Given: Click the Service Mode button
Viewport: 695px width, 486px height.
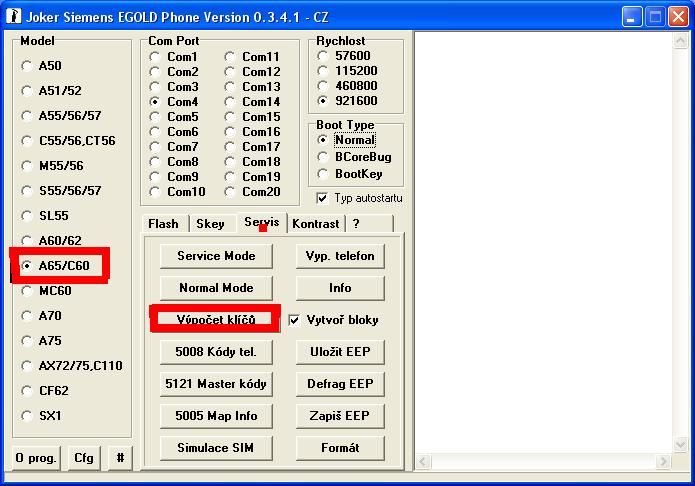Looking at the screenshot, I should 216,256.
